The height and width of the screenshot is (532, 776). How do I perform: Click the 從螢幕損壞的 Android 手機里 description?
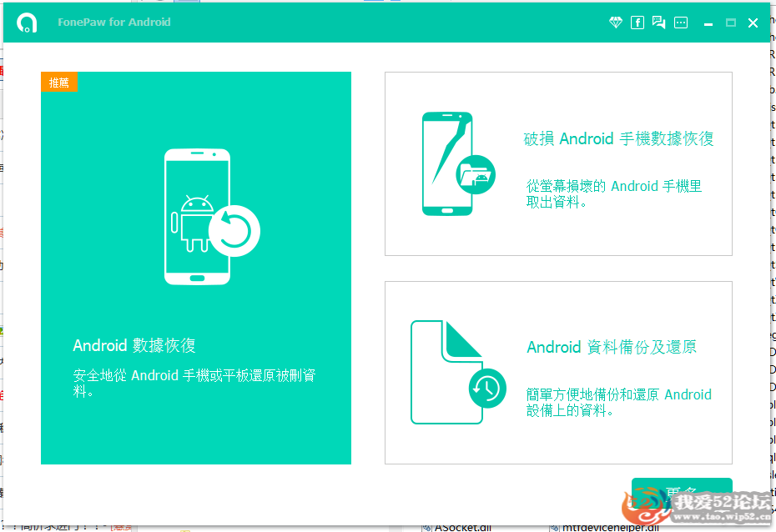pos(613,193)
